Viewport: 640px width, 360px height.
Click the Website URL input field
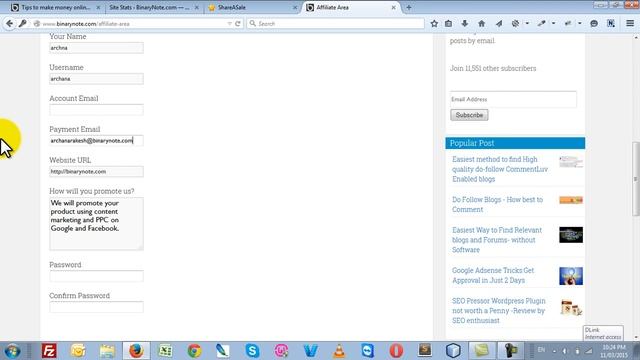tap(96, 171)
